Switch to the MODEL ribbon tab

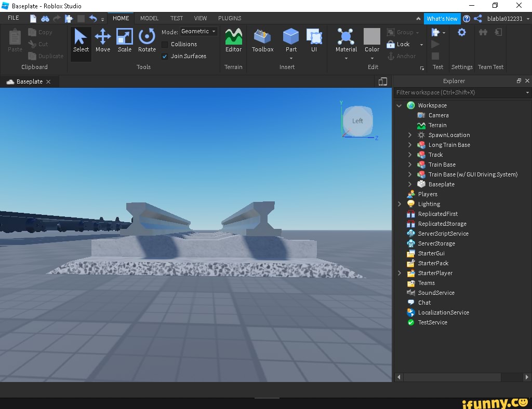(149, 18)
